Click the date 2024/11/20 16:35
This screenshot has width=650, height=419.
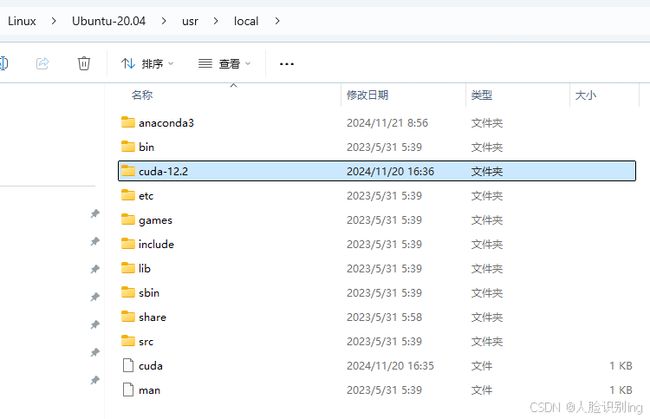[390, 366]
